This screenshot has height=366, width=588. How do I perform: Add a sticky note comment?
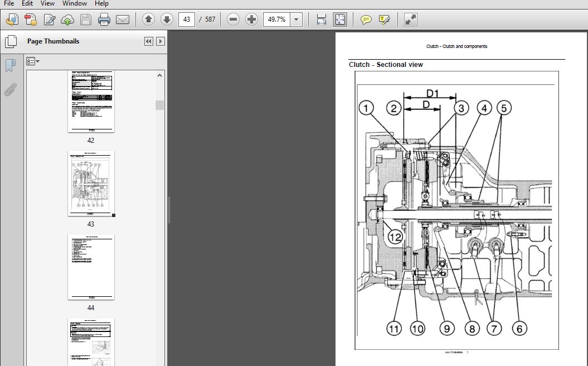pyautogui.click(x=366, y=20)
